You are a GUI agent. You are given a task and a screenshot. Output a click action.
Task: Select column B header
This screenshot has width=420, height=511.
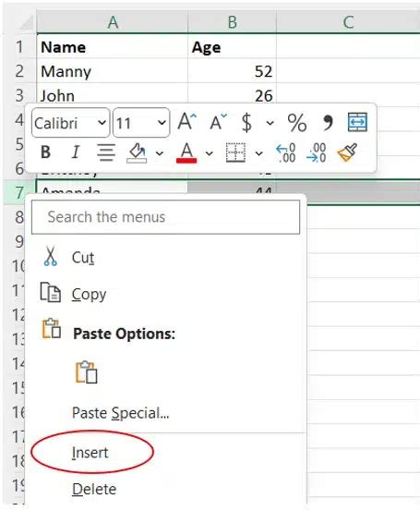point(232,22)
